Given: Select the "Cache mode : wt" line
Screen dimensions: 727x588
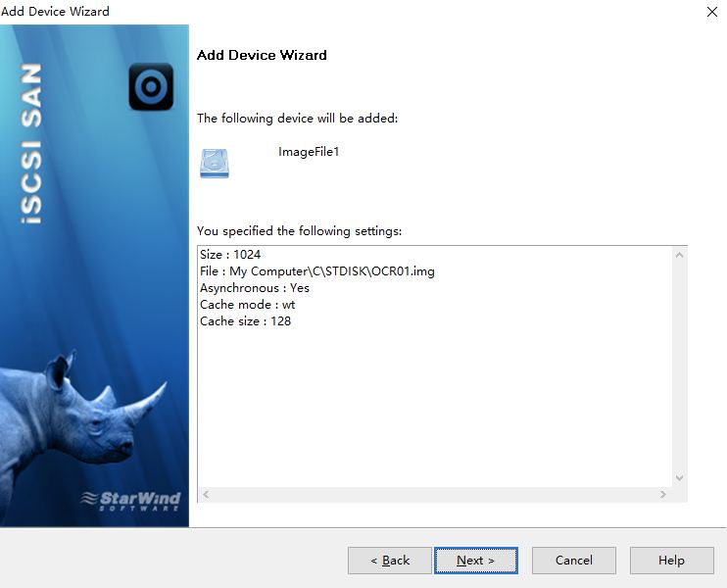Looking at the screenshot, I should (x=247, y=305).
